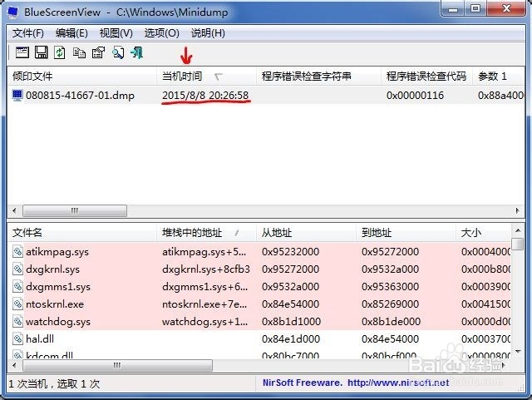Click stack address dxgkrnl.sys+8cfb3

(206, 269)
